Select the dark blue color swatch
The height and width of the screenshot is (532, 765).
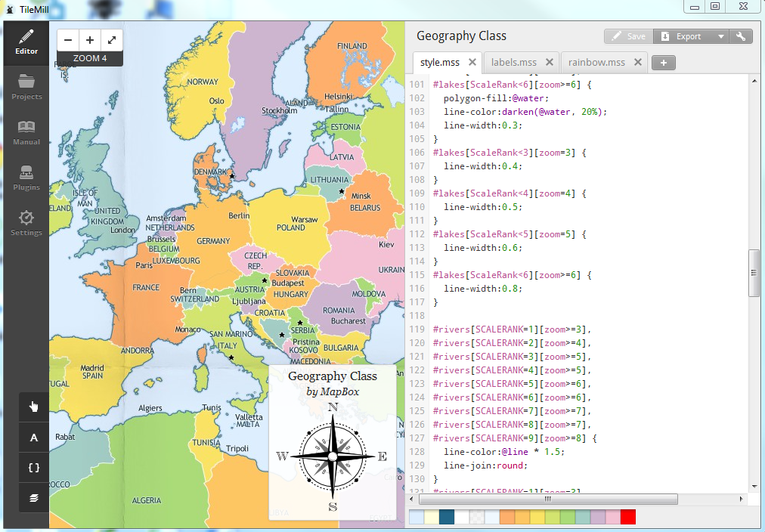click(x=447, y=517)
